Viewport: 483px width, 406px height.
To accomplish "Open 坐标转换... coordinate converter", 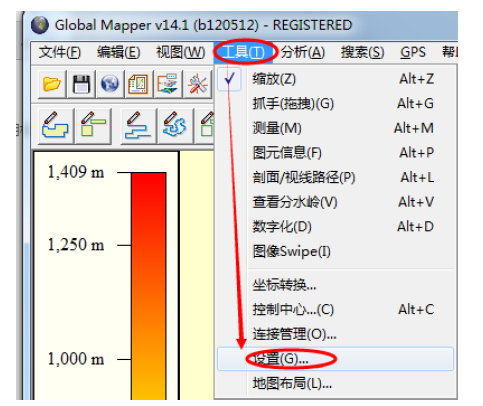I will point(335,285).
